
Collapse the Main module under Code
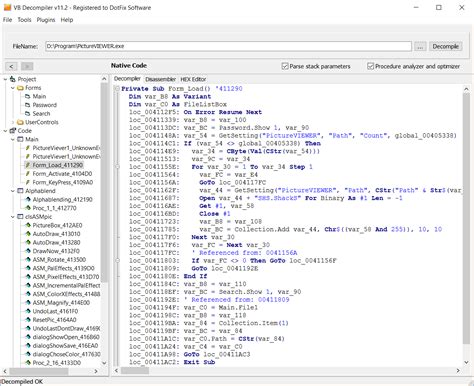pos(13,140)
